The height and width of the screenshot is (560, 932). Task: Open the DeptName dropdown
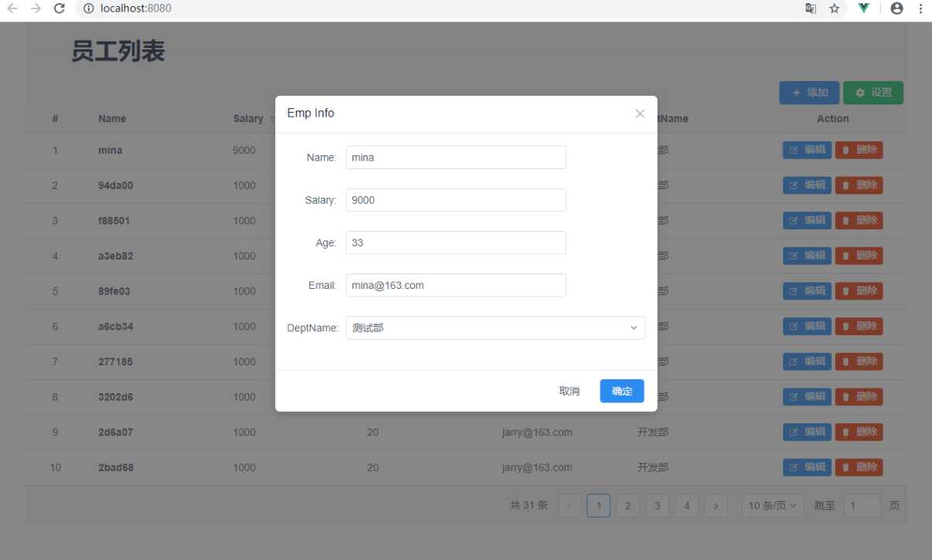495,328
